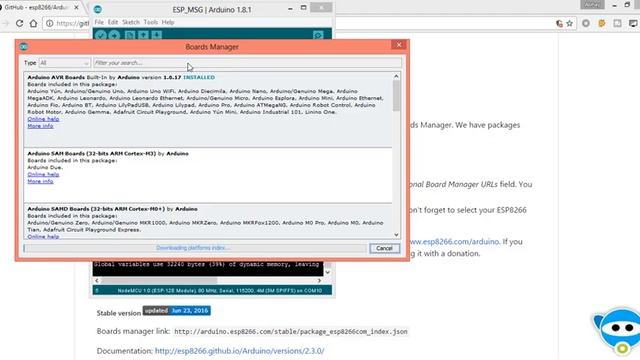
Task: Click the Arduino console scroll-left arrow
Action: pyautogui.click(x=97, y=280)
